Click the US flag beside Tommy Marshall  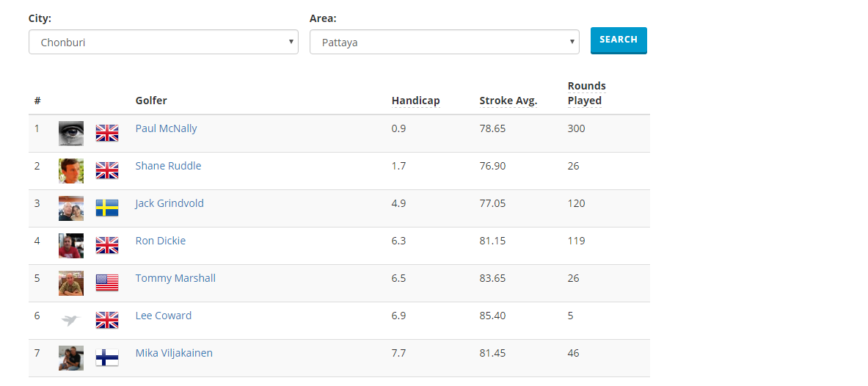[107, 283]
